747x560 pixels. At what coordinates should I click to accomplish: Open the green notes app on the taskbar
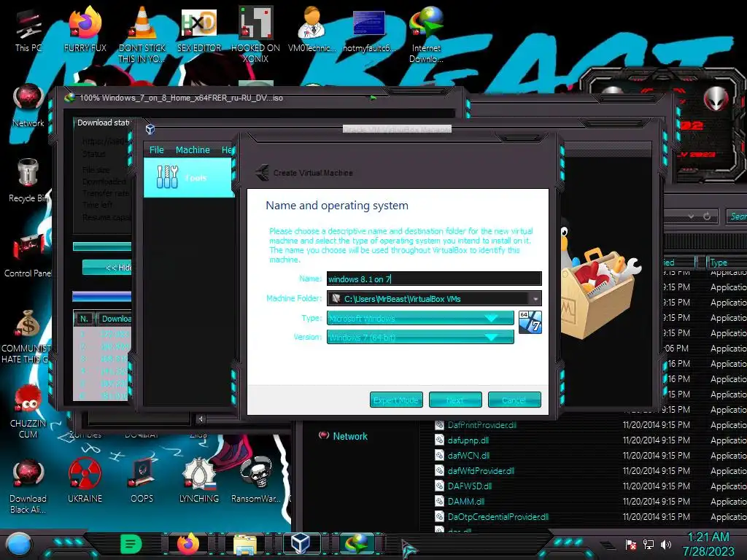(x=131, y=544)
